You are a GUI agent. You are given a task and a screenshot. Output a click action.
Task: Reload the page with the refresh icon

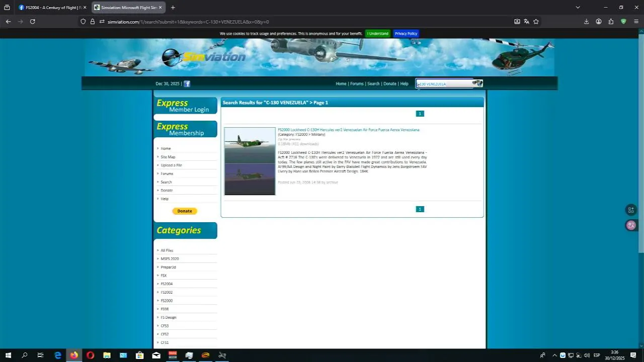(33, 22)
